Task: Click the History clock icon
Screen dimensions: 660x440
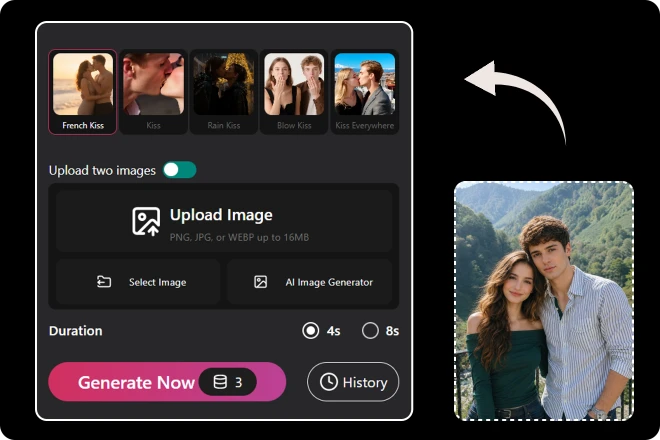Action: point(329,382)
